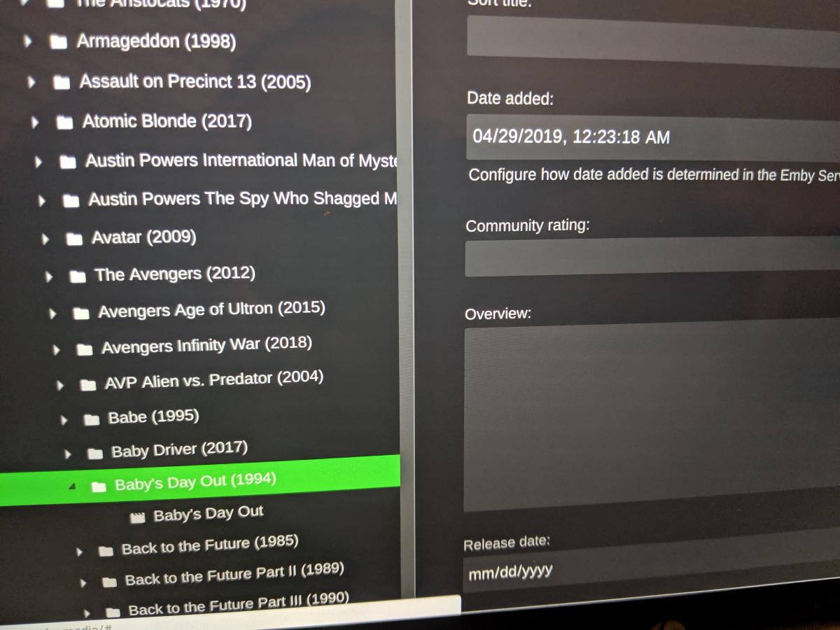The height and width of the screenshot is (630, 840).
Task: Click the Avatar (2009) folder icon
Action: pos(75,239)
